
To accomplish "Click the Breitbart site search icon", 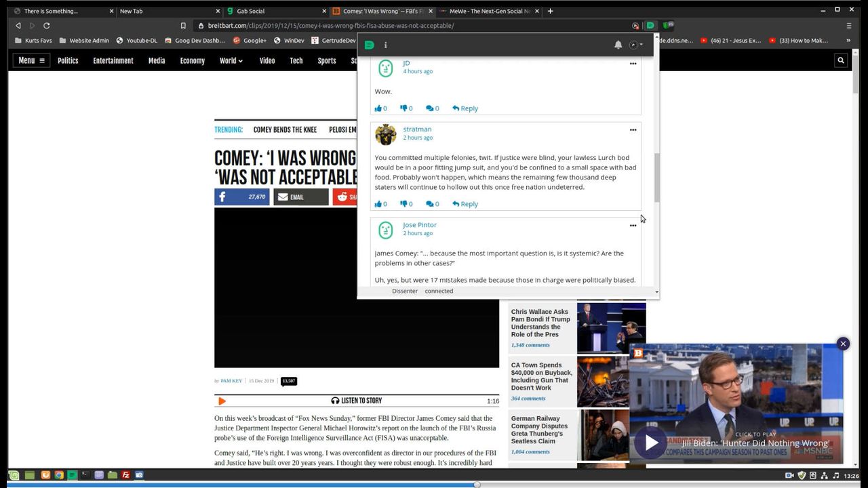I will click(x=841, y=60).
